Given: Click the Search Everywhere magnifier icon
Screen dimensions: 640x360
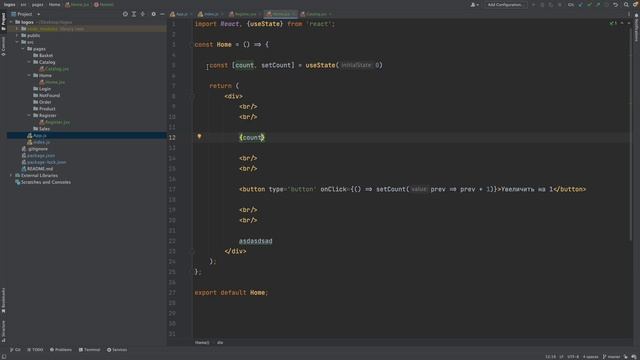Looking at the screenshot, I should [x=626, y=4].
